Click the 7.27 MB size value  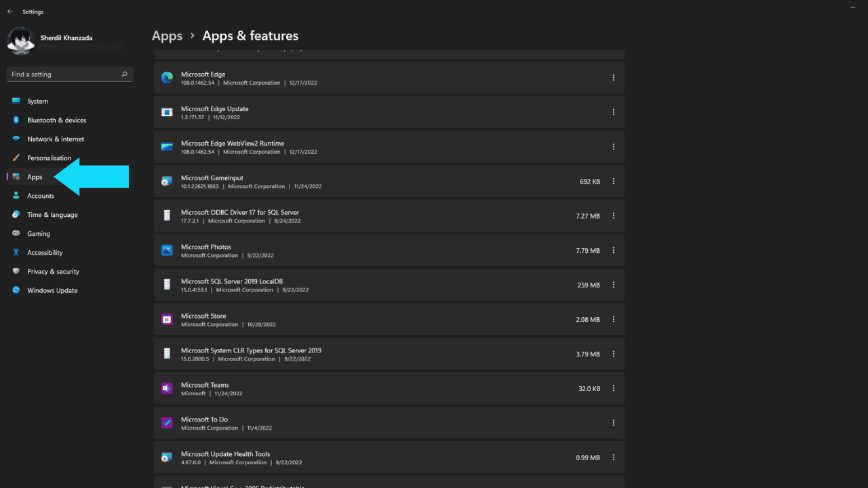(588, 216)
